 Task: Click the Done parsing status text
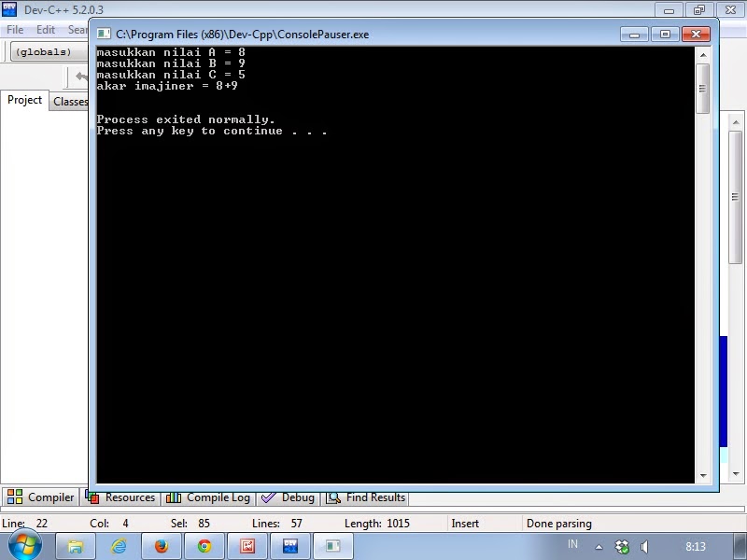point(558,524)
